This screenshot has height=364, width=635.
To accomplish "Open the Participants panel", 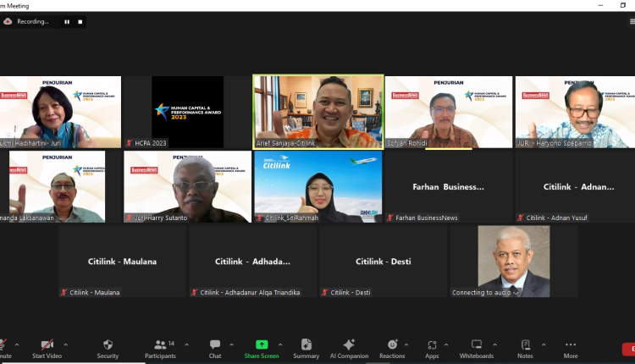I will click(159, 348).
